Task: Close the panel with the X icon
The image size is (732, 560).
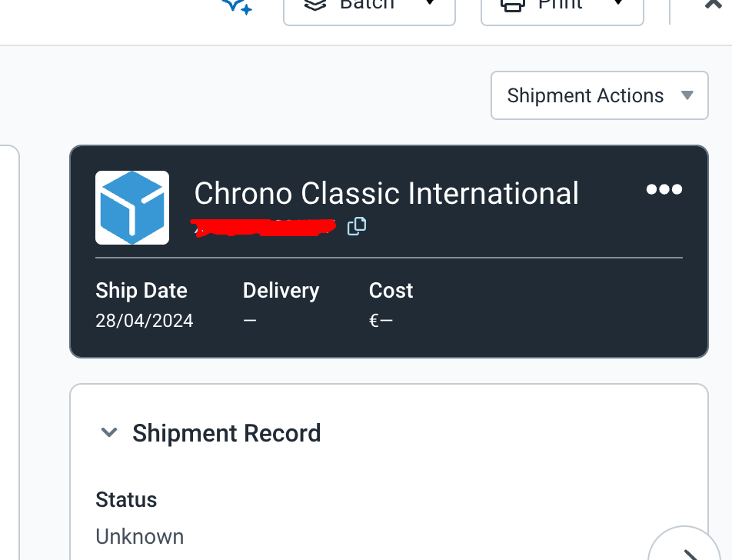Action: (x=714, y=4)
